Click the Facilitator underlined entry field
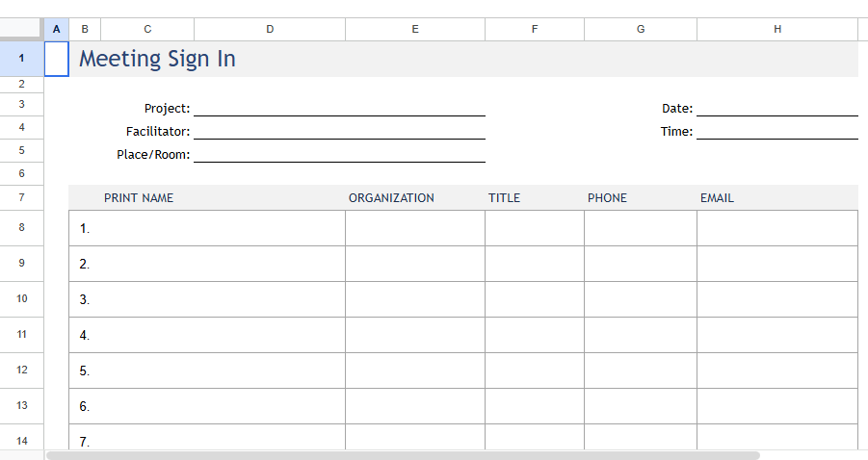Viewport: 868px width, 460px height. (x=339, y=128)
